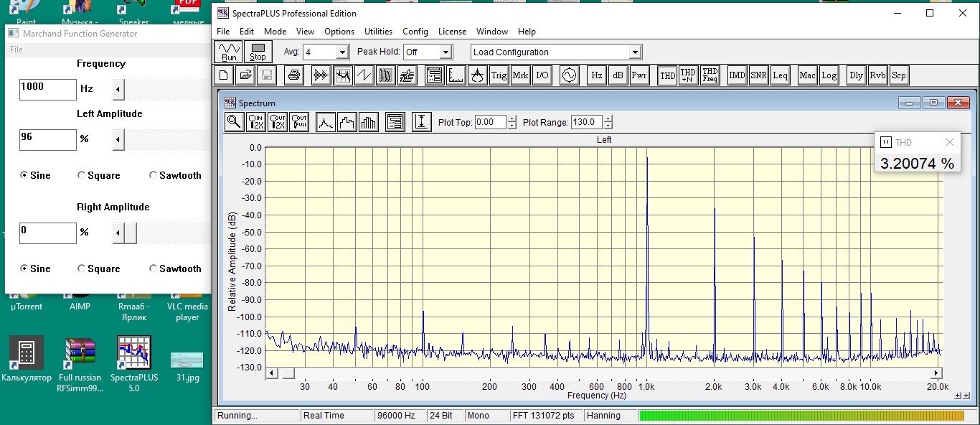Toggle the Spectrum view toolbar icon

pos(342,75)
